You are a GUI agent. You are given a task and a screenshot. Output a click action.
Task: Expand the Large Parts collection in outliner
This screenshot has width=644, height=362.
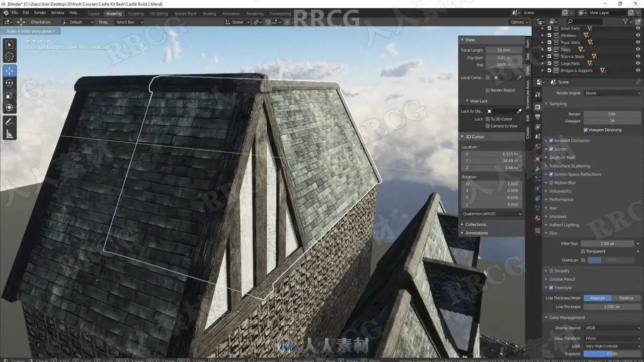point(542,64)
